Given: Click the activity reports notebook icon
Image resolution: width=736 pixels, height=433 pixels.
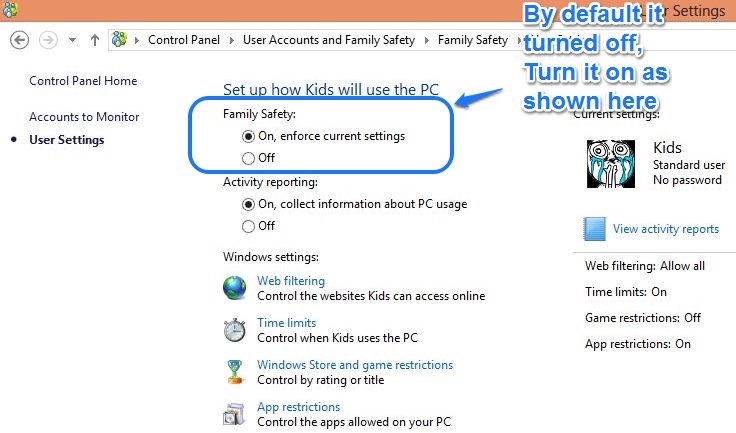Looking at the screenshot, I should coord(595,229).
